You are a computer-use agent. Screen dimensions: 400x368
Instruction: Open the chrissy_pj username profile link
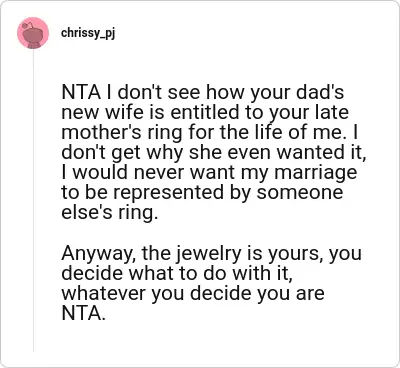[x=88, y=33]
